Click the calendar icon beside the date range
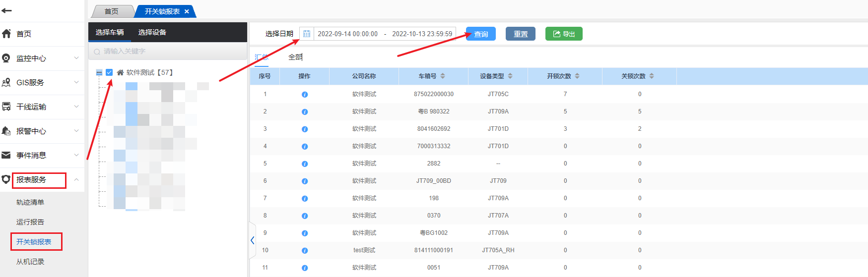The image size is (868, 277). coord(307,34)
